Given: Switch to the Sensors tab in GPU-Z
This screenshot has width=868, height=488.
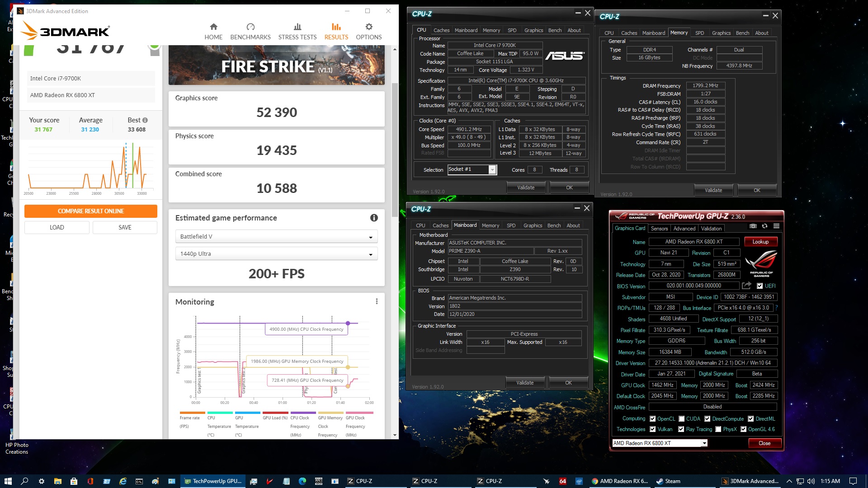Looking at the screenshot, I should pos(659,229).
